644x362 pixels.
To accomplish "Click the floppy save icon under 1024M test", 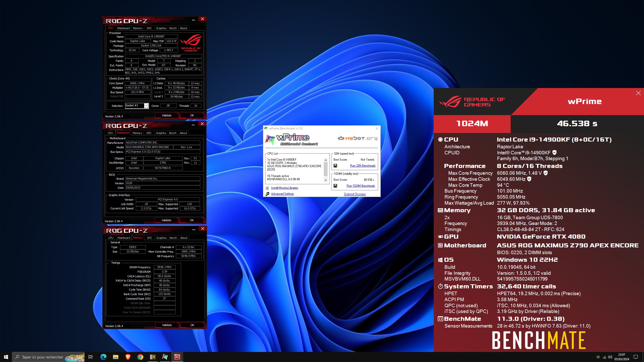I will 335,186.
